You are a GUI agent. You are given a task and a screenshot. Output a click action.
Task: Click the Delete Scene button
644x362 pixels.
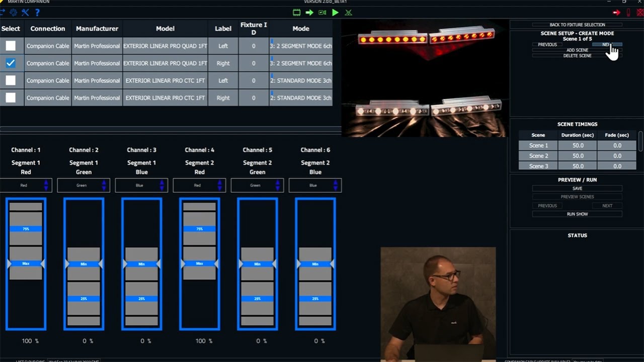(x=577, y=56)
